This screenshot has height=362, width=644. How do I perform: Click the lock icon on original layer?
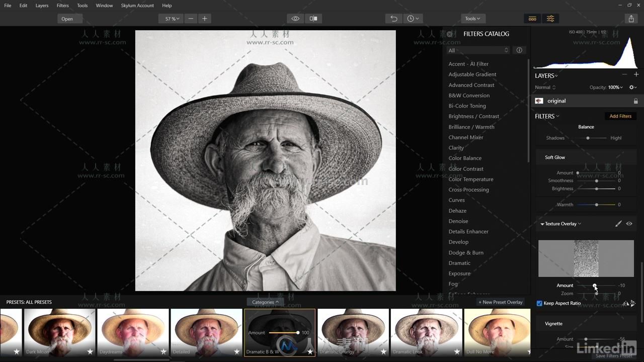pyautogui.click(x=635, y=101)
